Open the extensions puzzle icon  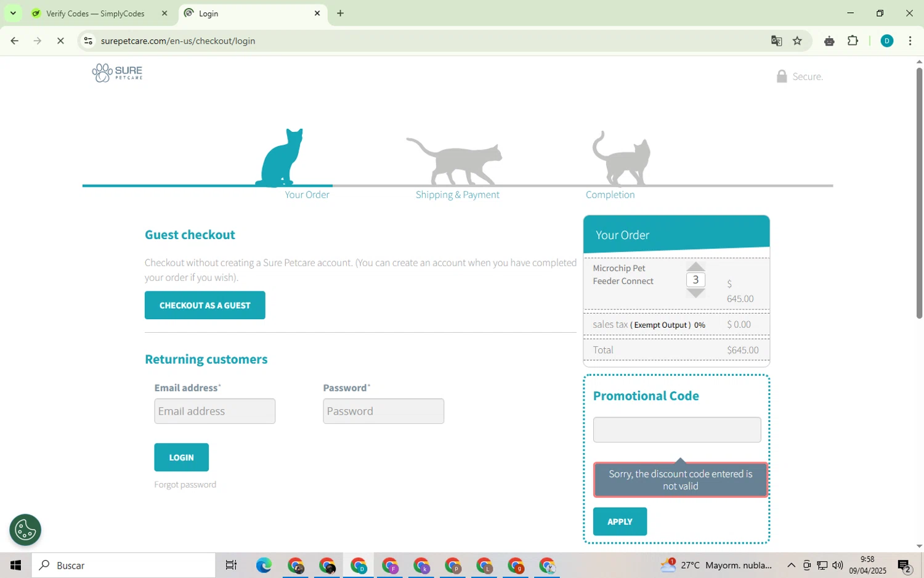tap(853, 41)
